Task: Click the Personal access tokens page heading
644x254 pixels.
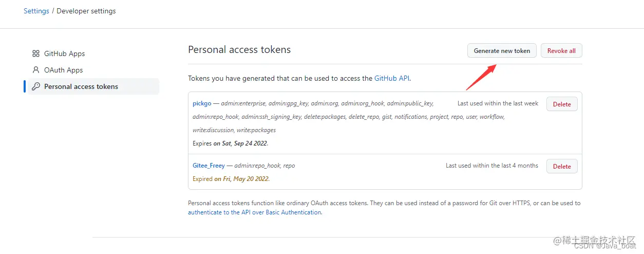Action: 239,50
